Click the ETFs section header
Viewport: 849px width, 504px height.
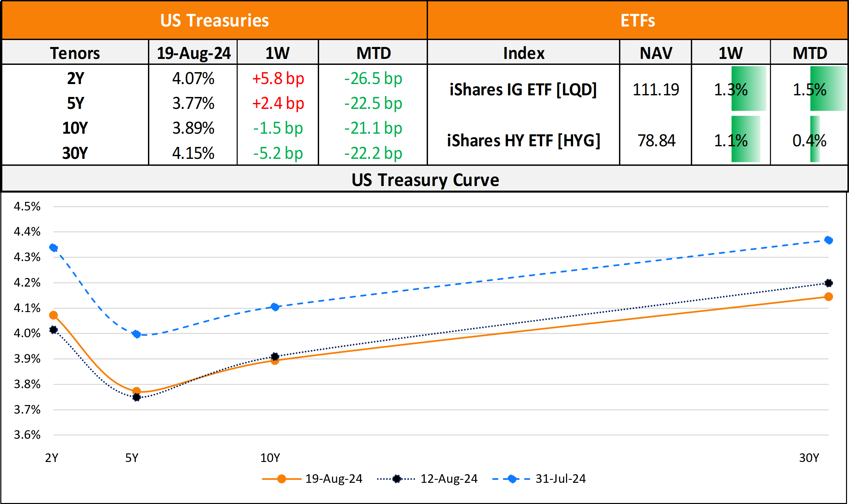click(637, 21)
